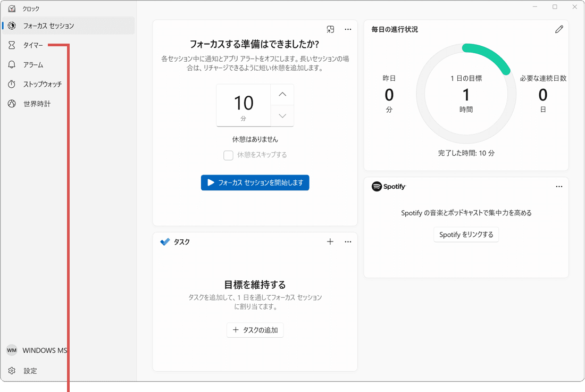Select タイマー in the sidebar
This screenshot has height=392, width=585.
[32, 45]
